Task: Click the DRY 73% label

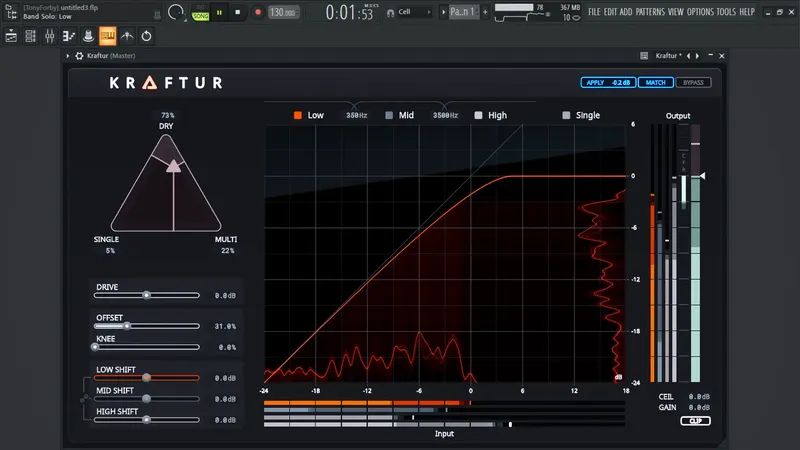Action: [166, 120]
